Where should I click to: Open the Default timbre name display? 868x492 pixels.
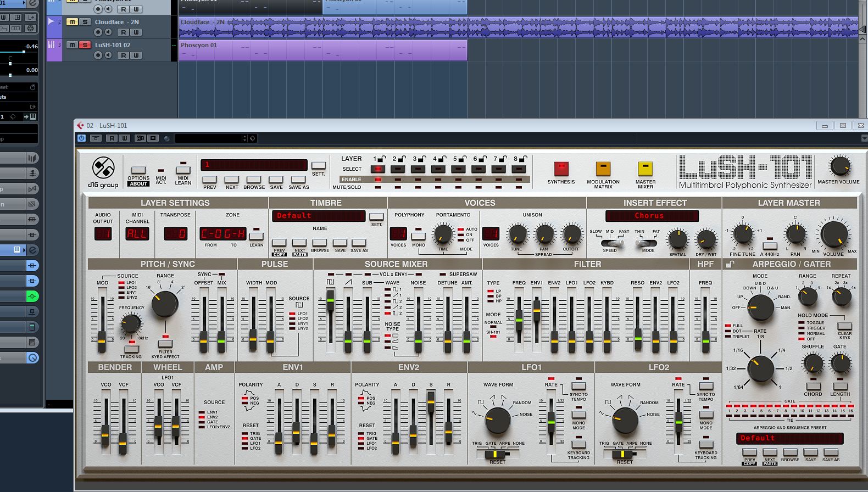tap(318, 216)
